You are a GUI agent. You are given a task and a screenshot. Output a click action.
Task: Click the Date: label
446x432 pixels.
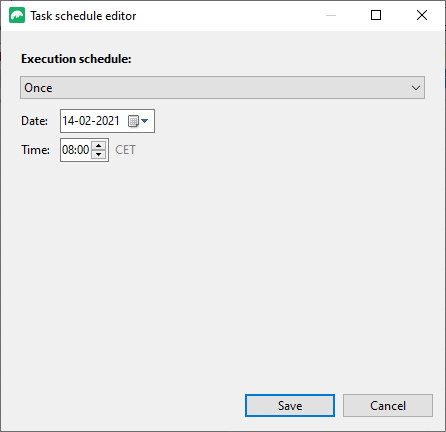34,121
